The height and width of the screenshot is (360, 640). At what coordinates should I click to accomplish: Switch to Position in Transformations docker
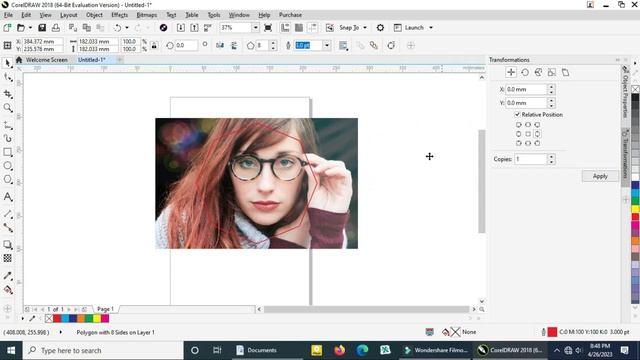[511, 73]
